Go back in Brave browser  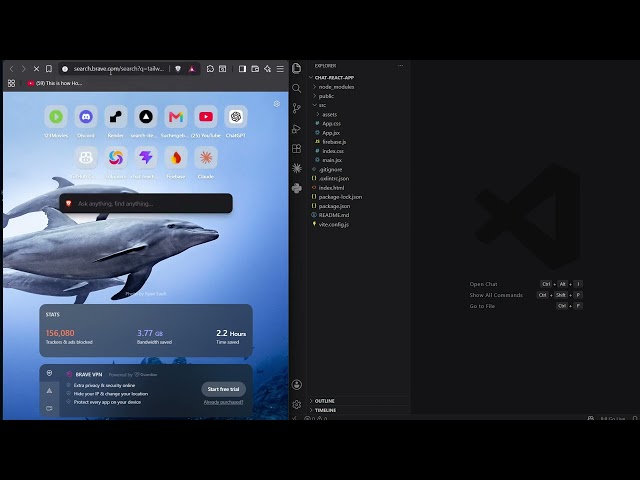[12, 69]
